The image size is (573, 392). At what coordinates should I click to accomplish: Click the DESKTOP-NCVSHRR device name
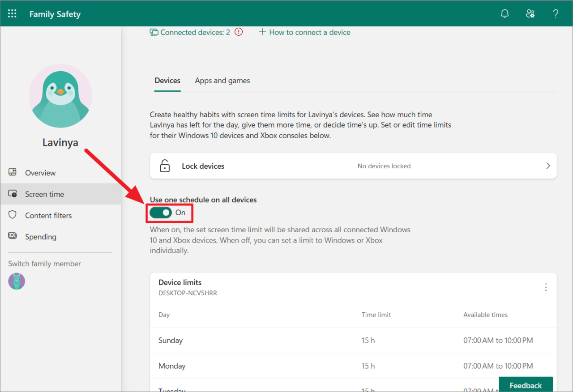click(x=188, y=293)
